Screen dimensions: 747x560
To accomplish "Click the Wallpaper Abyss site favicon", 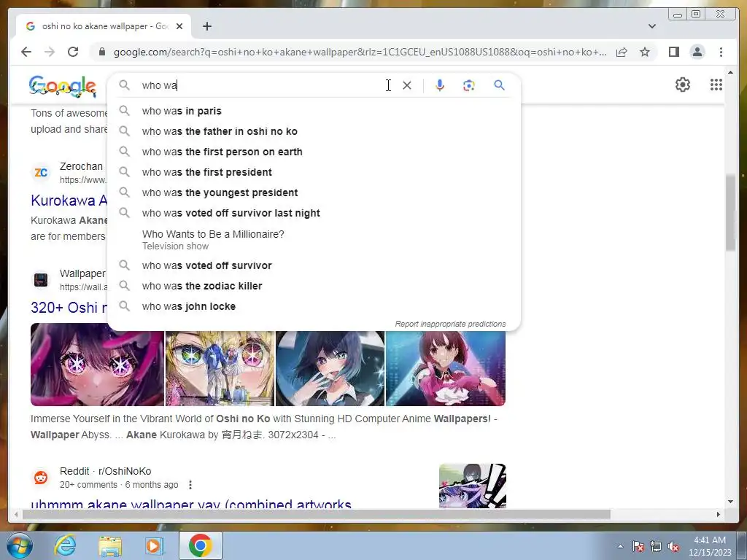I will point(41,279).
